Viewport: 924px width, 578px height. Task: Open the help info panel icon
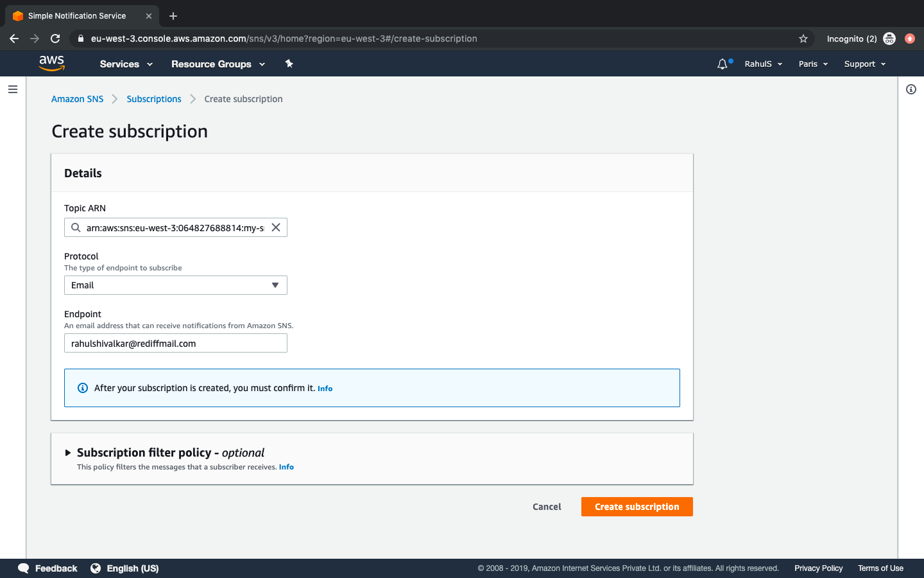[911, 89]
